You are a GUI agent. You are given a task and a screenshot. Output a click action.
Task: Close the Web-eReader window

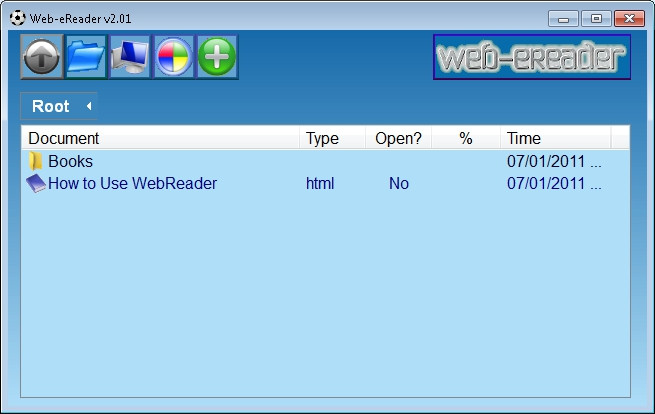[630, 19]
